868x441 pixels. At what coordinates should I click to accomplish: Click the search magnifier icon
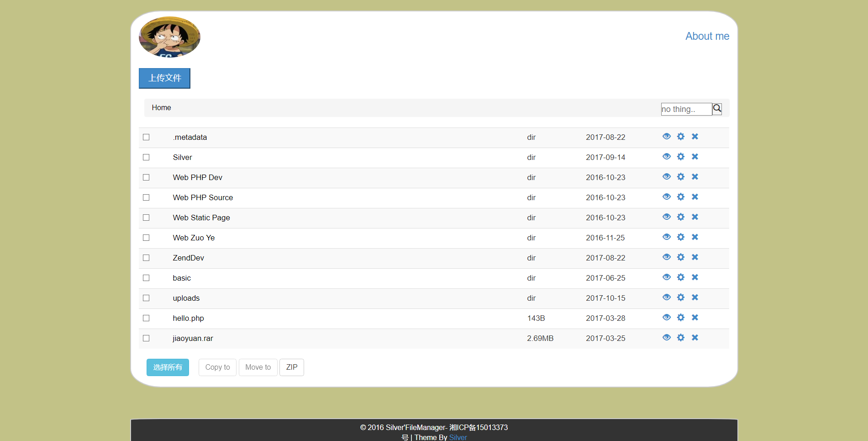(717, 109)
